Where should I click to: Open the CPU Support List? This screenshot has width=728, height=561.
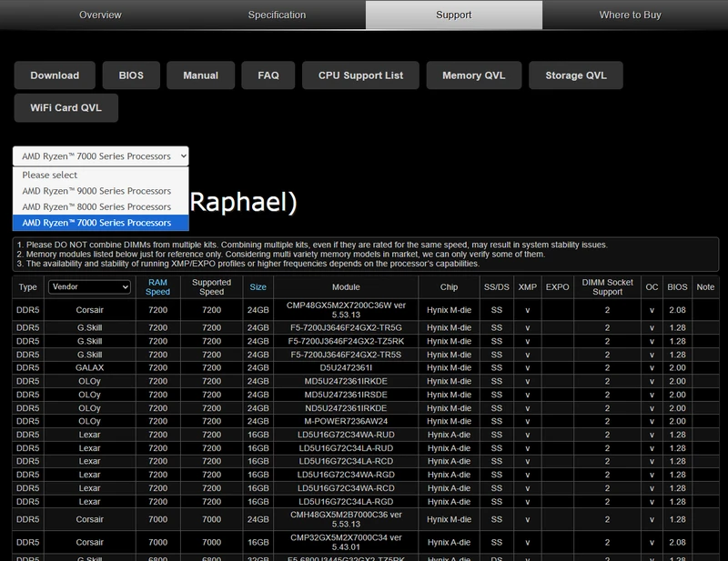tap(360, 75)
